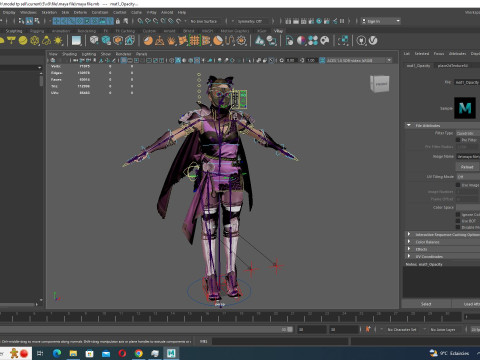
Task: Click the lock icon in status line
Action: pyautogui.click(x=118, y=21)
